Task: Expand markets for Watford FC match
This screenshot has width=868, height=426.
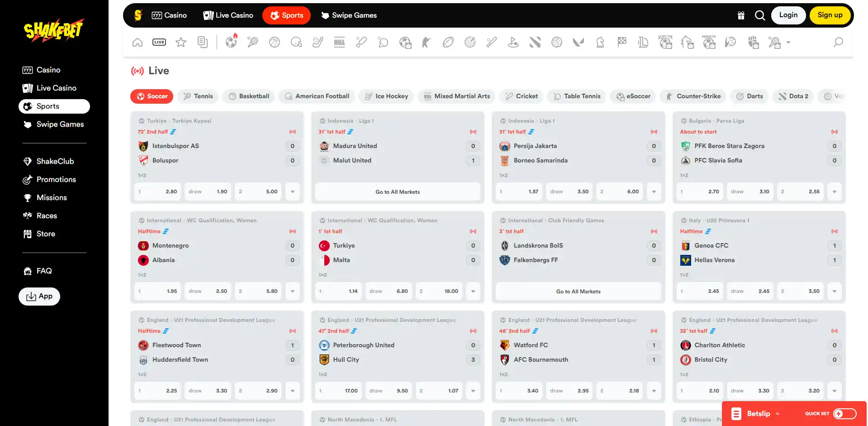Action: click(654, 391)
